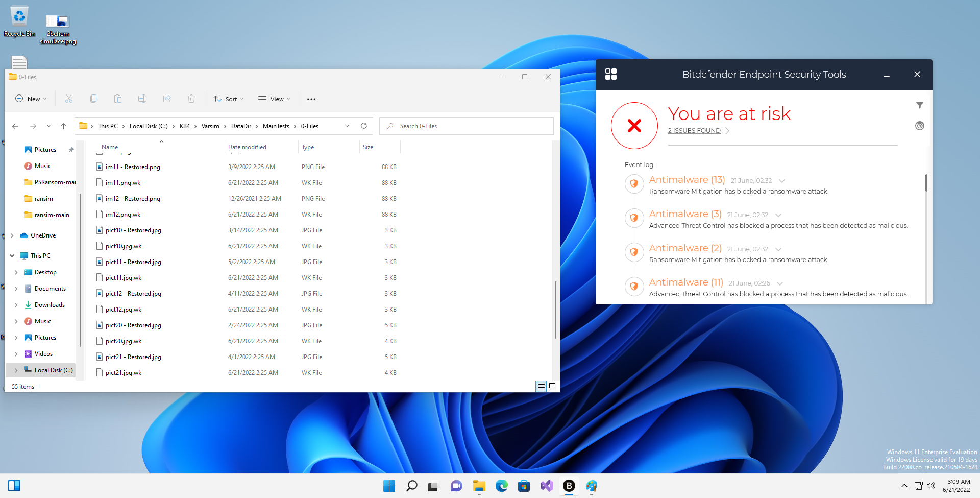Expand Downloads node under This PC
This screenshot has height=498, width=980.
coord(16,305)
